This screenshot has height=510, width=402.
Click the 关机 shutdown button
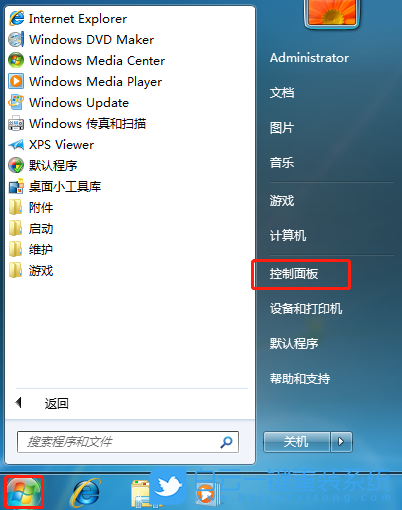[296, 442]
